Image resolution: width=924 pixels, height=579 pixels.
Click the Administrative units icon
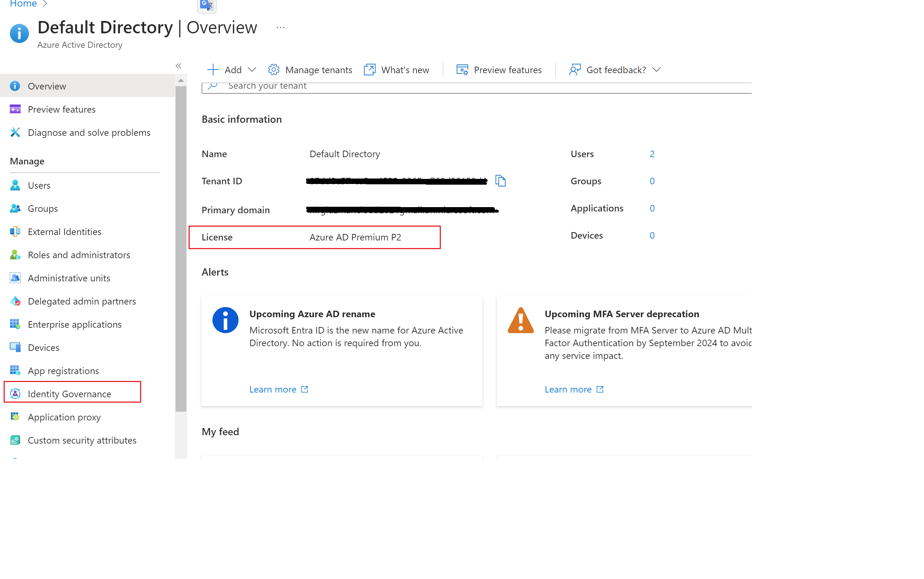[15, 278]
